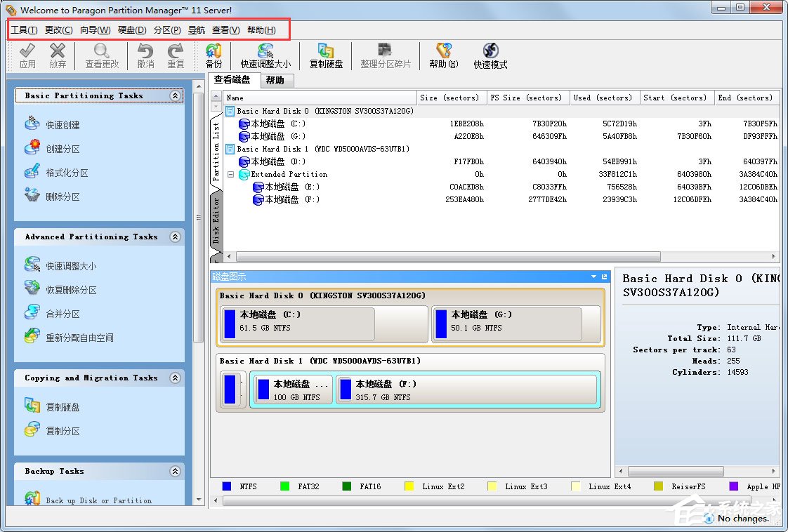
Task: Switch to the 帮助 tab
Action: (275, 81)
